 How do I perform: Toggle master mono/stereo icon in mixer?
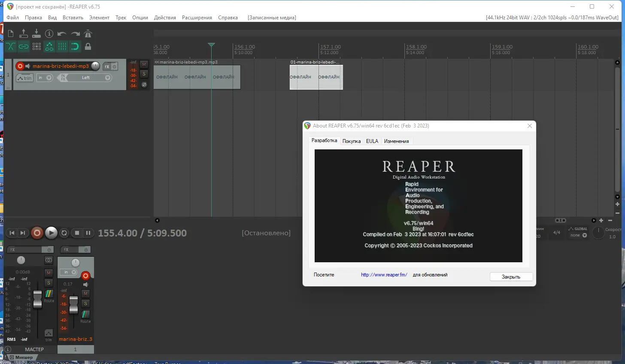click(49, 260)
